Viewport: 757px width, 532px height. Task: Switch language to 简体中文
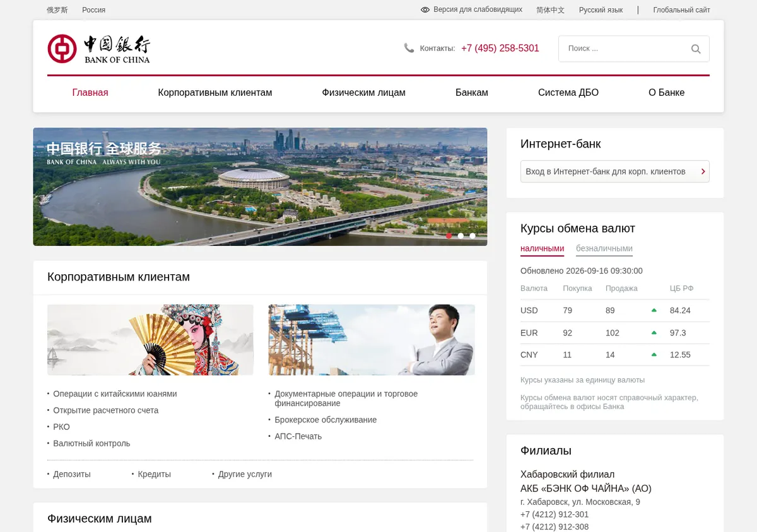pos(550,10)
